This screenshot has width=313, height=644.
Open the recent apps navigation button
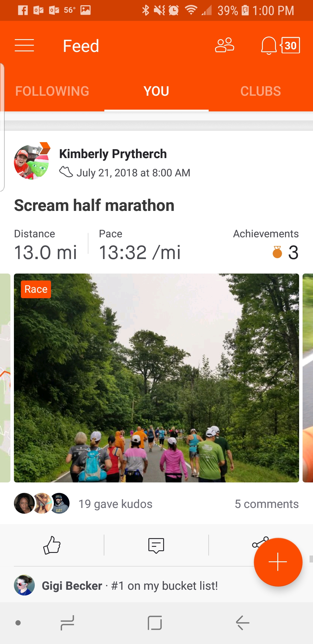pyautogui.click(x=67, y=623)
